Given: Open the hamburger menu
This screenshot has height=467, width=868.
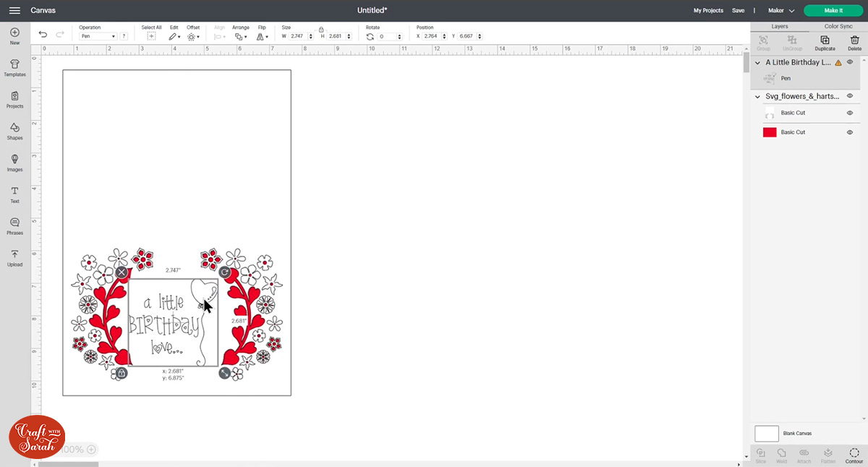Looking at the screenshot, I should coord(14,10).
